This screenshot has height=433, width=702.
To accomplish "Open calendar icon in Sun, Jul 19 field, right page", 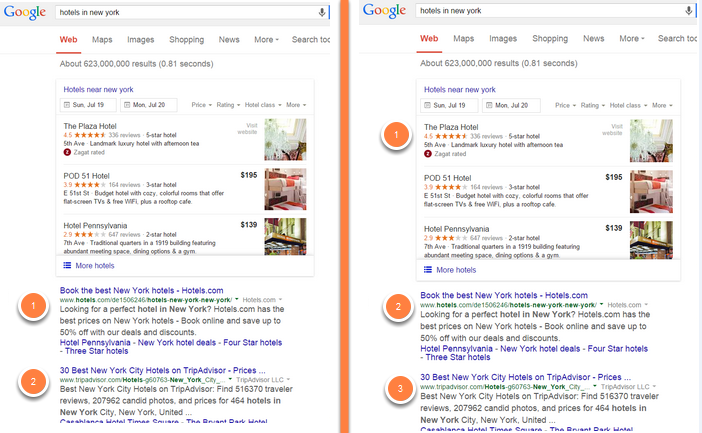I will pyautogui.click(x=428, y=105).
